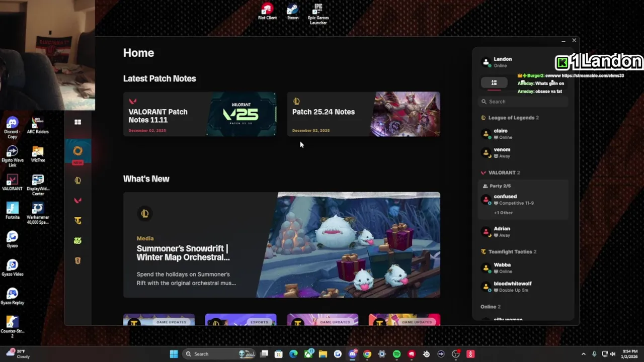
Task: Select the VALORANT icon in the Riot sidebar
Action: pos(77,201)
